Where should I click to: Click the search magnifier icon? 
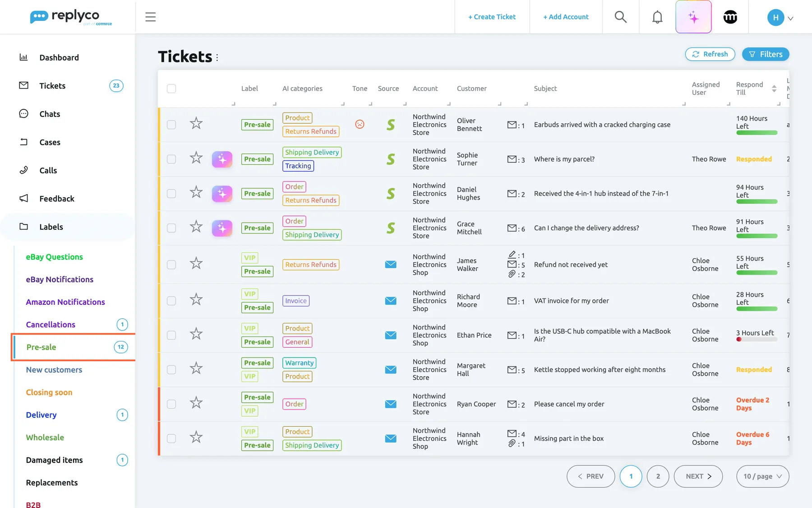(x=621, y=17)
